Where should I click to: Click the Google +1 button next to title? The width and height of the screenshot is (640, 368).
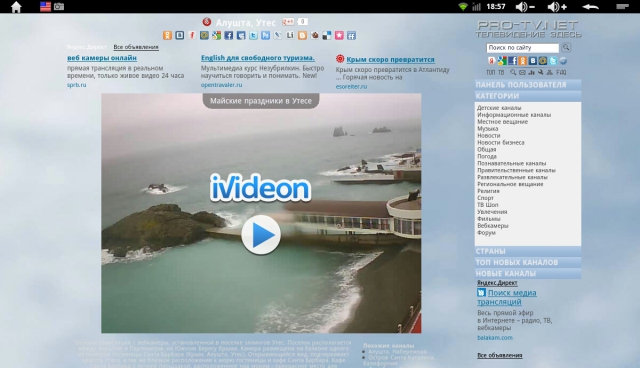[x=288, y=22]
